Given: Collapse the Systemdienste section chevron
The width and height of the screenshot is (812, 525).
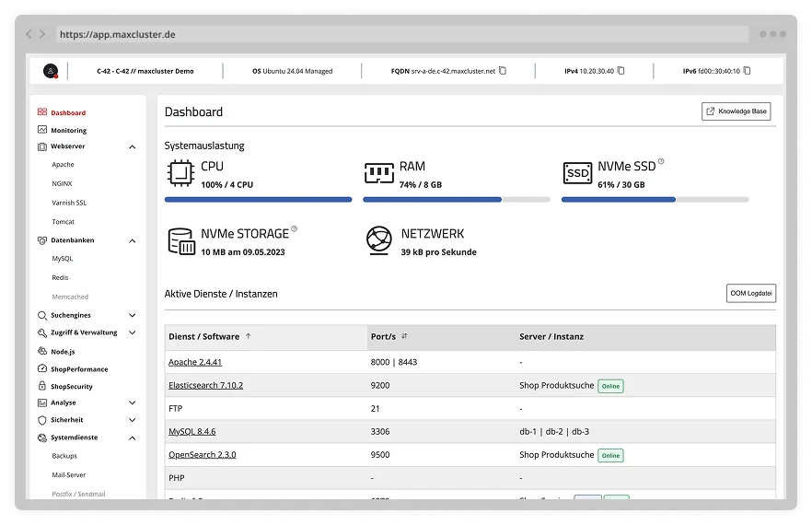Looking at the screenshot, I should point(132,437).
